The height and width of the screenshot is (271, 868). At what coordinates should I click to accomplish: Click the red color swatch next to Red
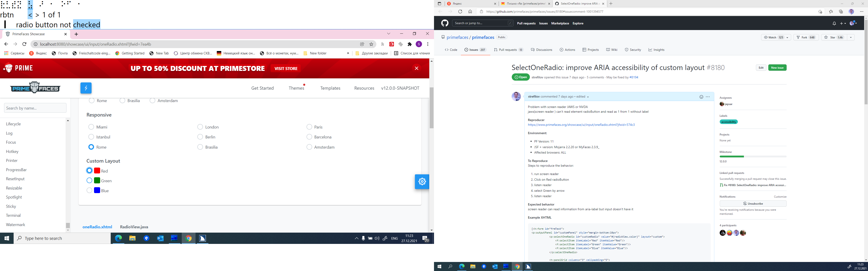point(97,171)
